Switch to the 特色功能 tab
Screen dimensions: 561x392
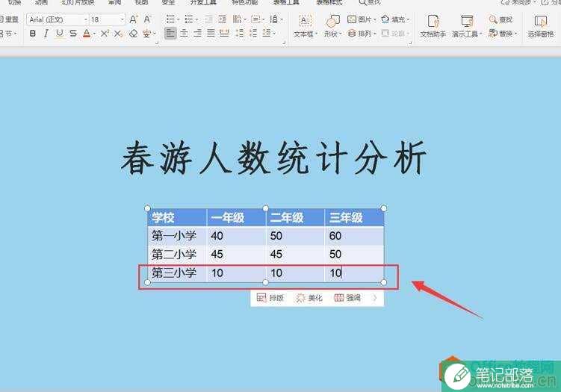(245, 2)
